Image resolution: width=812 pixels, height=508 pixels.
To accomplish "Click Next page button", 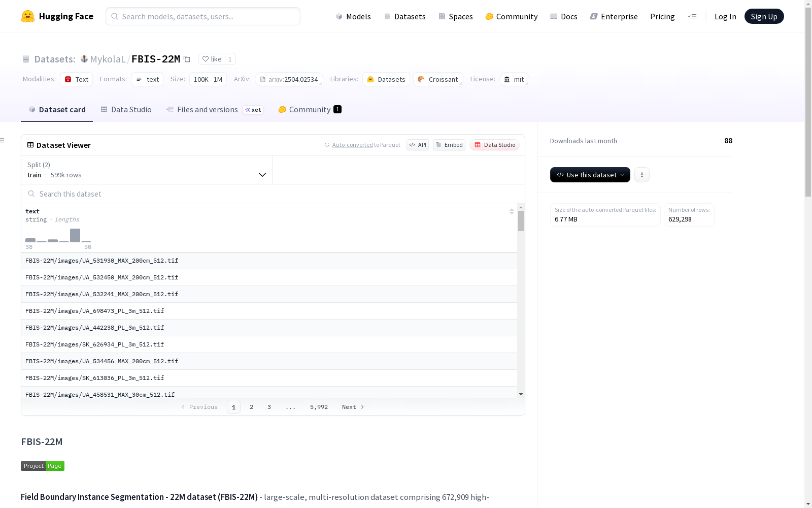I will [x=353, y=407].
